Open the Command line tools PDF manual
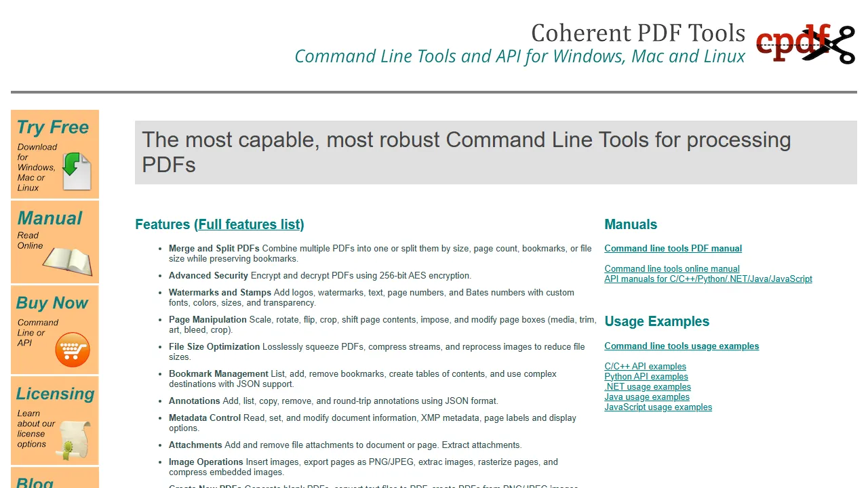 pos(673,248)
